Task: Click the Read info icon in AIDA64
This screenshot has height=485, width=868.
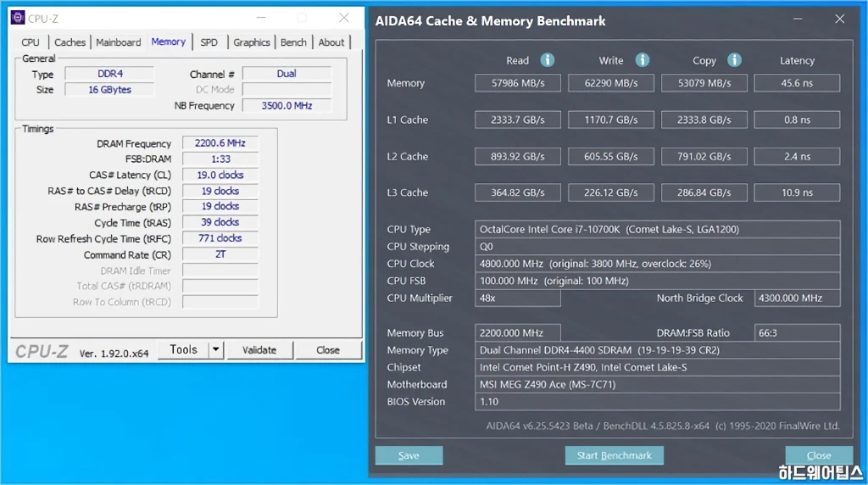Action: [547, 60]
